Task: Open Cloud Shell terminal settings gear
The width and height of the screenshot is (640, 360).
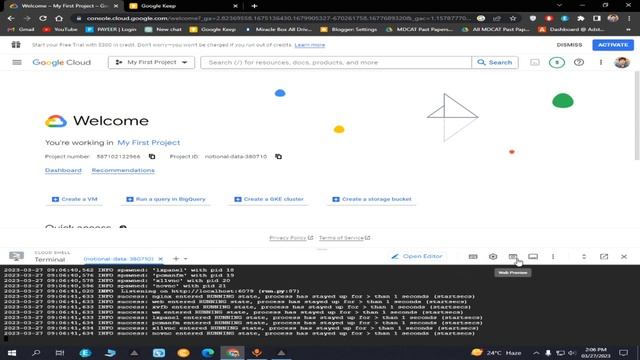Action: coord(493,256)
